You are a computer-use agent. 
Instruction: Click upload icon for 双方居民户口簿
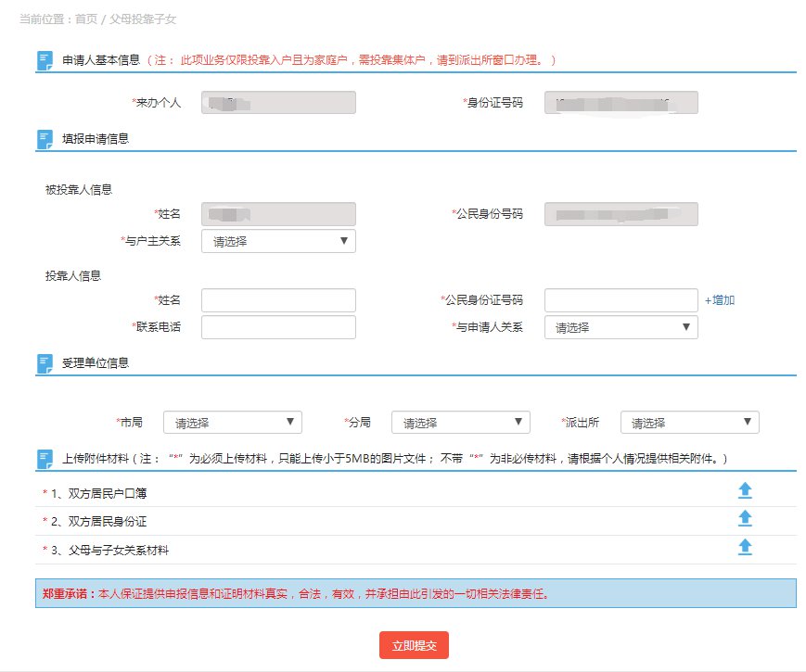pos(744,491)
